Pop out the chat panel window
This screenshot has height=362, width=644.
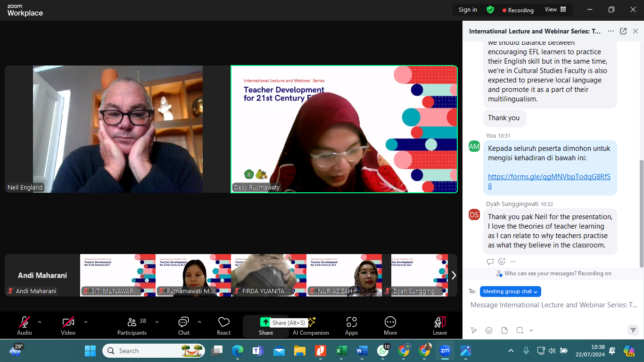click(x=623, y=31)
